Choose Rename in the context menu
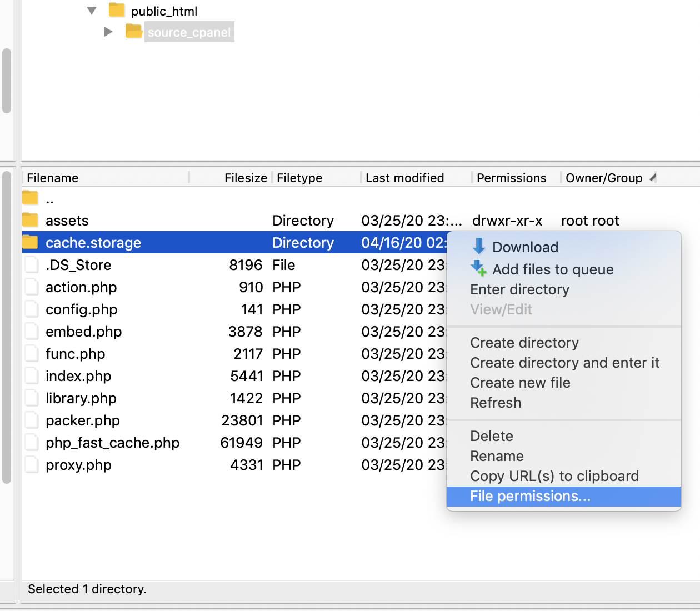Viewport: 700px width, 611px height. pos(497,456)
